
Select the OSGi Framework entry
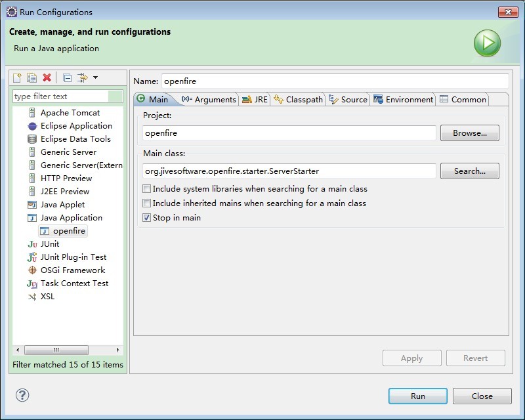coord(72,270)
